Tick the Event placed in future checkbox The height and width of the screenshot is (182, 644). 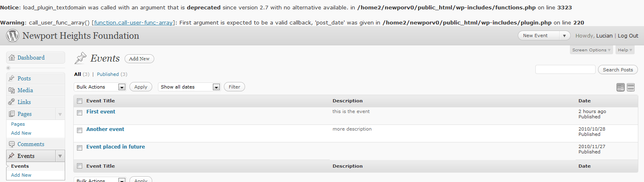(x=80, y=148)
